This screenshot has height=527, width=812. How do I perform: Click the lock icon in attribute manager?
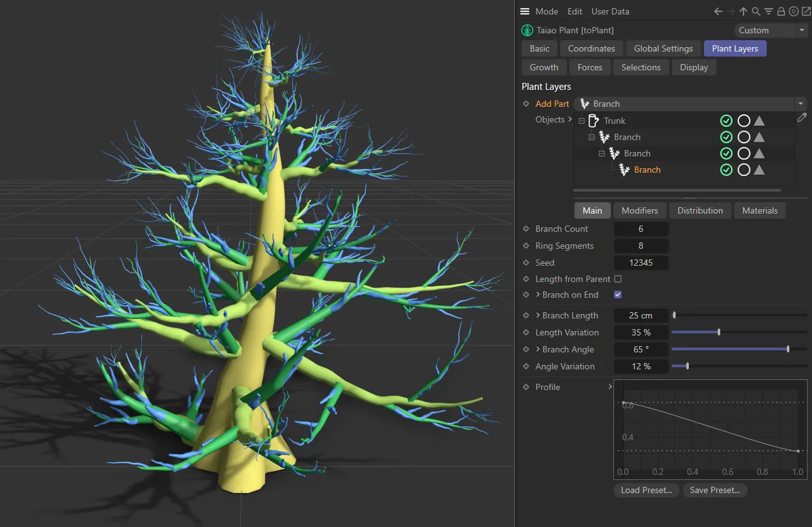tap(781, 11)
